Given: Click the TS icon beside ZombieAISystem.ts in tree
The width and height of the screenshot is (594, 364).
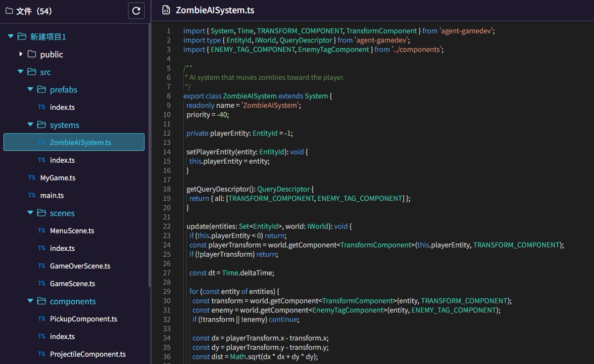Looking at the screenshot, I should coord(42,142).
